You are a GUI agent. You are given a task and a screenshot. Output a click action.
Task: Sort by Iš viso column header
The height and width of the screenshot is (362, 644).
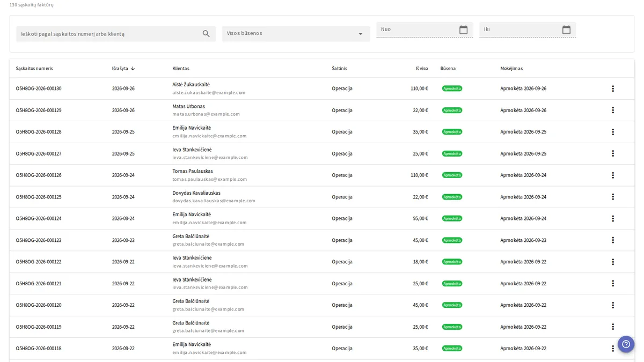422,69
